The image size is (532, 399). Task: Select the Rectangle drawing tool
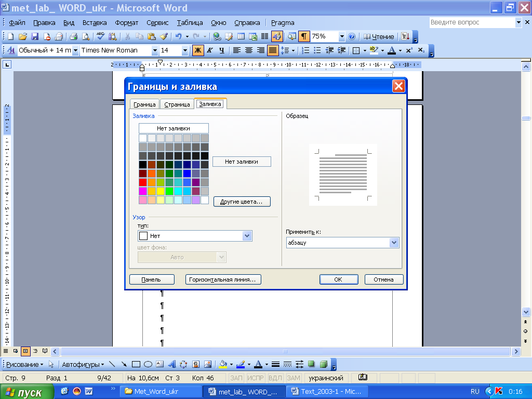click(136, 364)
